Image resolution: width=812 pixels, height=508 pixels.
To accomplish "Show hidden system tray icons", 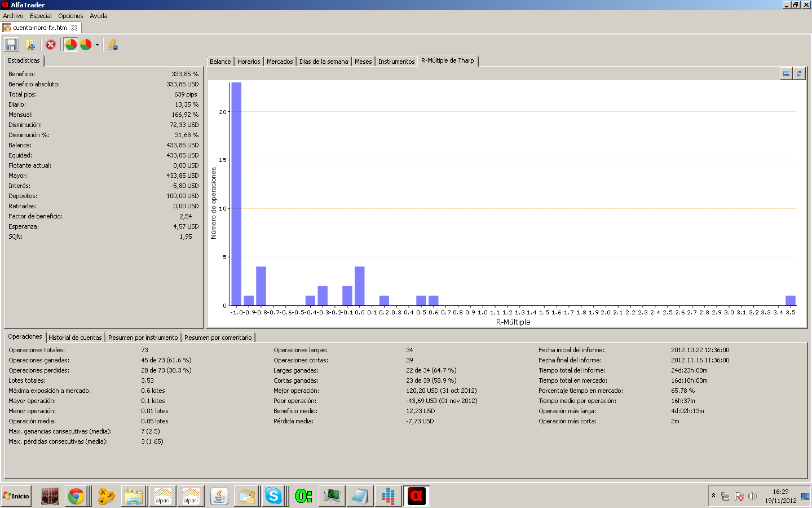I will point(713,496).
